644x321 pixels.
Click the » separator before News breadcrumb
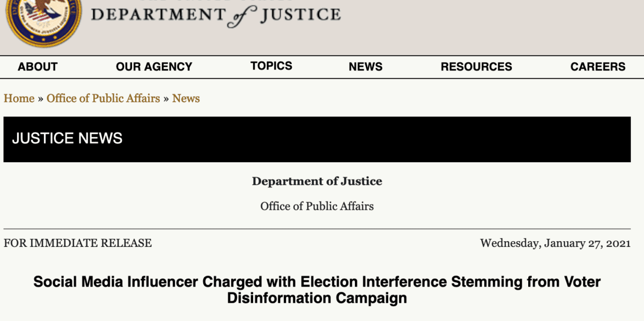tap(166, 99)
